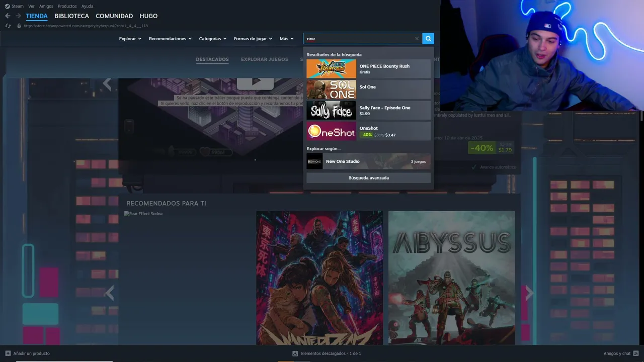Expand the Categorías dropdown
644x362 pixels.
tap(213, 39)
